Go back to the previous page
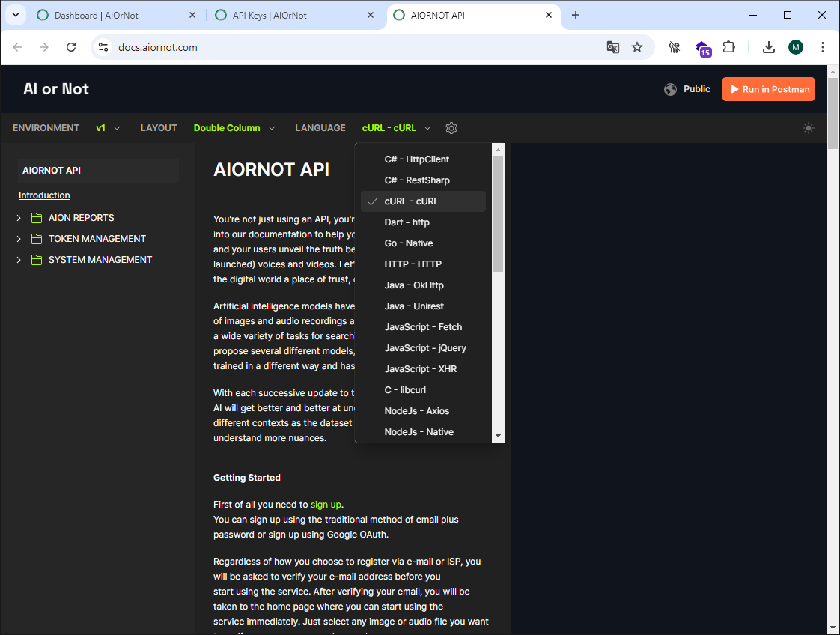The width and height of the screenshot is (840, 635). pos(18,47)
